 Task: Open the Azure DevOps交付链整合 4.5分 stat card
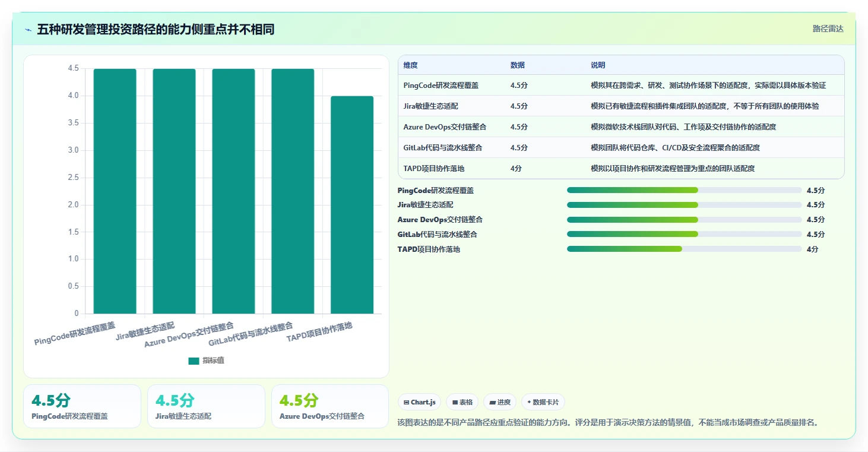coord(330,406)
